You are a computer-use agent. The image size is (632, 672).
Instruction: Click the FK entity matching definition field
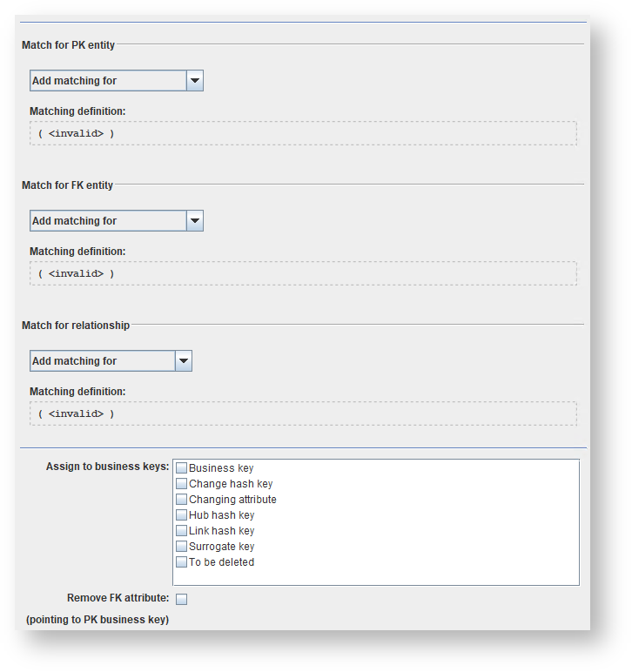click(303, 273)
